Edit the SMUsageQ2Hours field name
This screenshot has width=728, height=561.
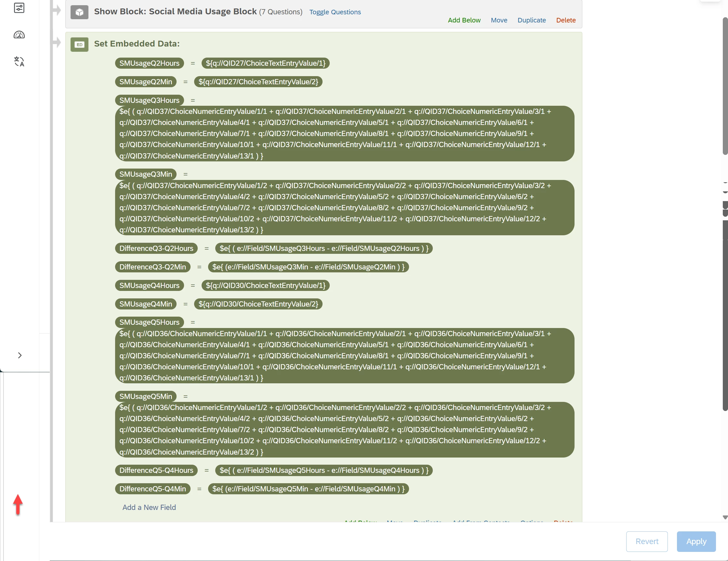coord(149,63)
